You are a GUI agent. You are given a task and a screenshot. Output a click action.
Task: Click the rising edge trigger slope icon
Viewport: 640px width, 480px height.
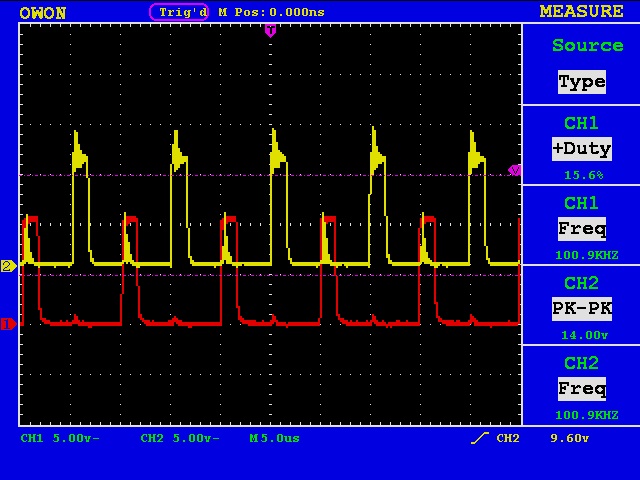tap(480, 438)
